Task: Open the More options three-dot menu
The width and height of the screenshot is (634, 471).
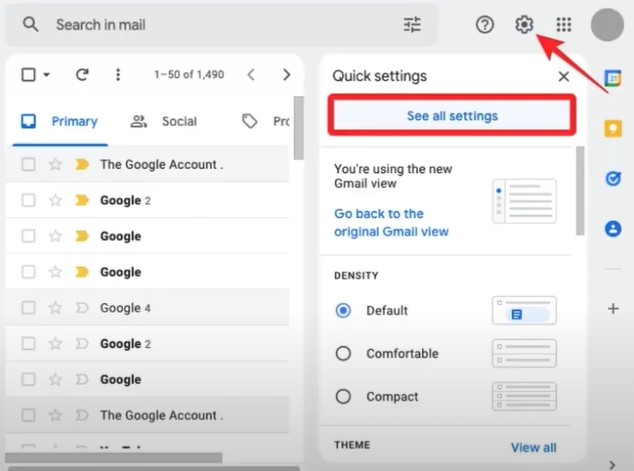Action: point(118,74)
